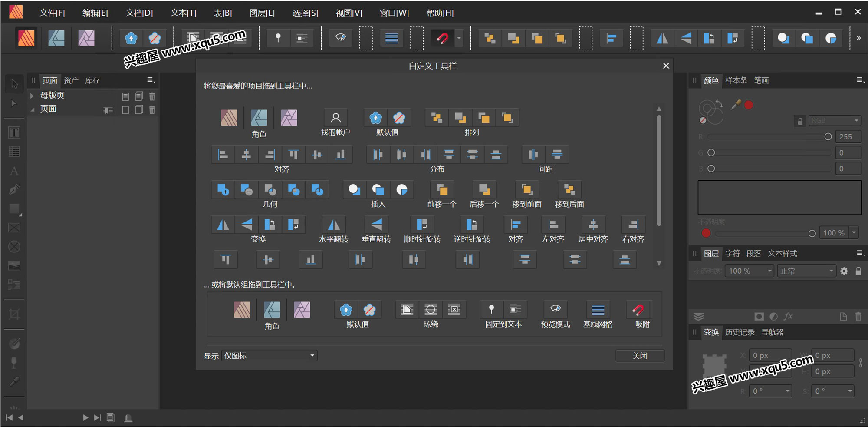Toggle the snapping magnet in the top toolbar
This screenshot has height=427, width=868.
442,39
